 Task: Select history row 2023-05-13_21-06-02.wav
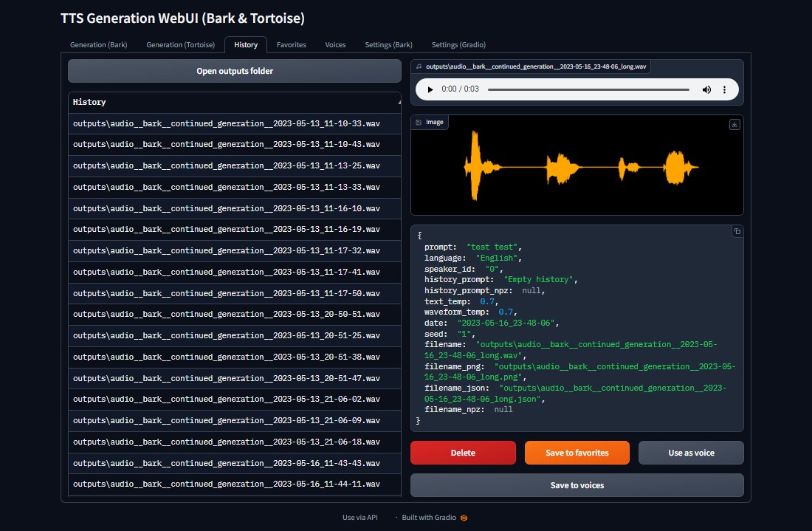click(235, 400)
